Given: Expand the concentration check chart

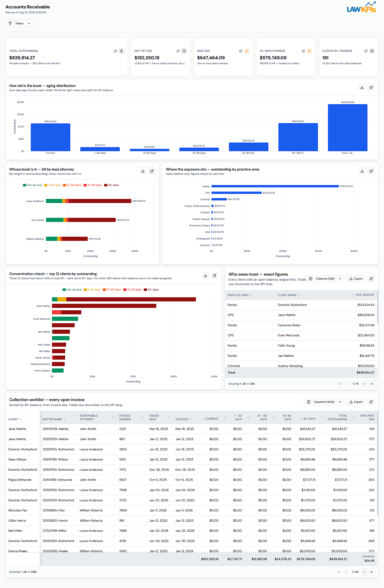Looking at the screenshot, I should click(x=215, y=275).
